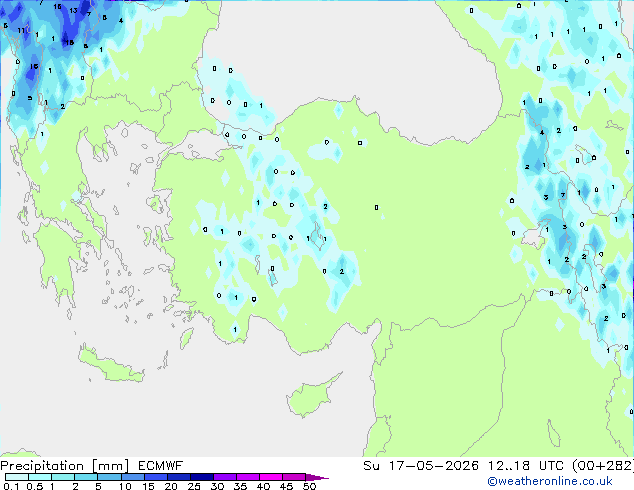This screenshot has width=634, height=490.
Task: Click the '15' legend scale label
Action: click(148, 486)
